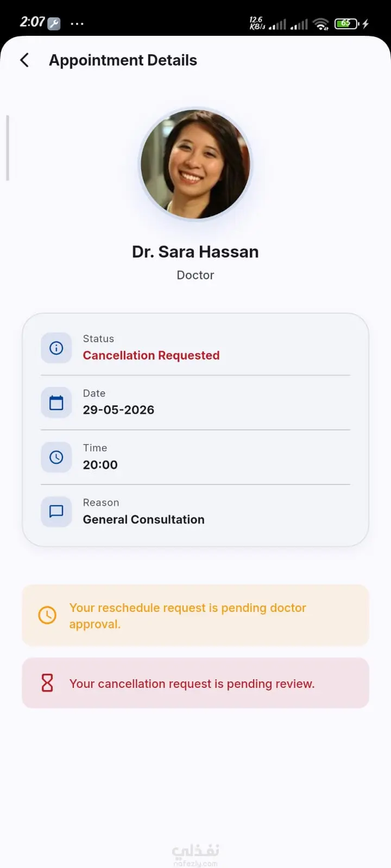Select the 20:00 time row

tap(195, 457)
